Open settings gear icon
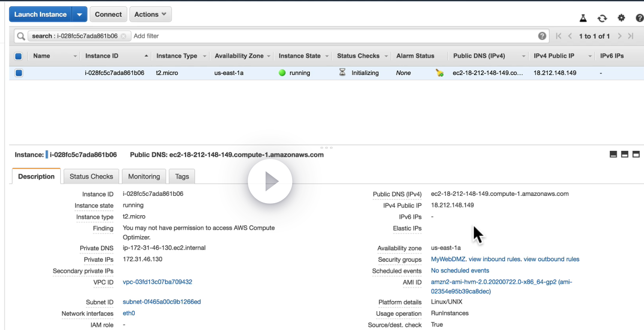Image resolution: width=644 pixels, height=330 pixels. [621, 18]
